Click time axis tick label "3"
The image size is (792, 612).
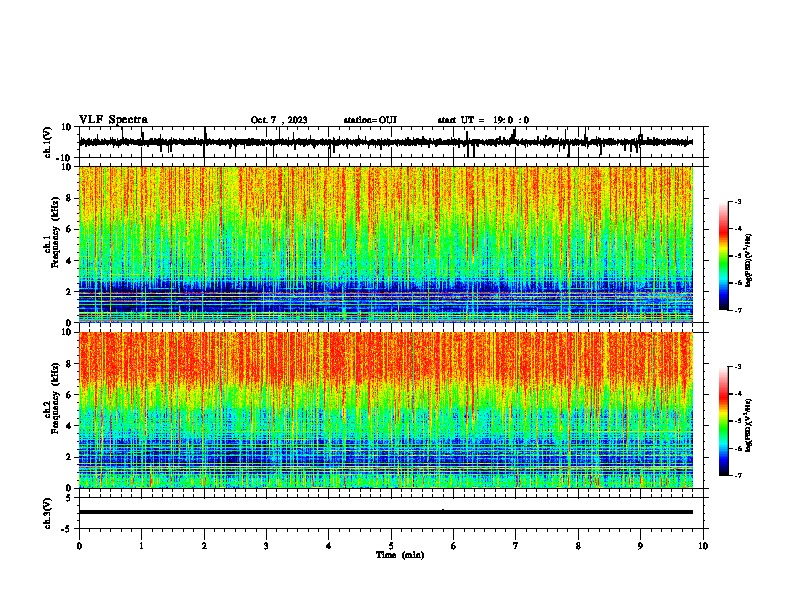[266, 546]
